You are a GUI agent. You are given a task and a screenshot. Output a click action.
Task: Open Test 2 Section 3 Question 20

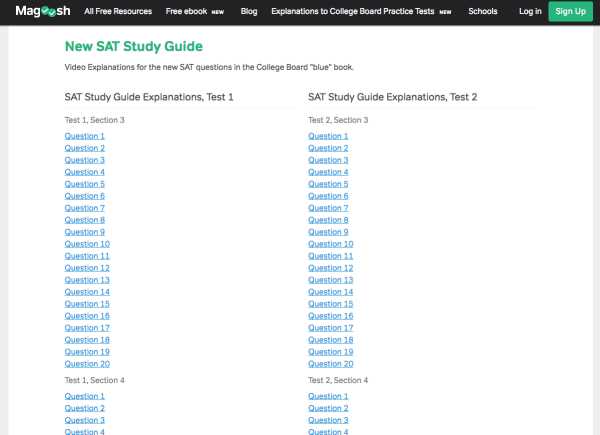click(331, 364)
